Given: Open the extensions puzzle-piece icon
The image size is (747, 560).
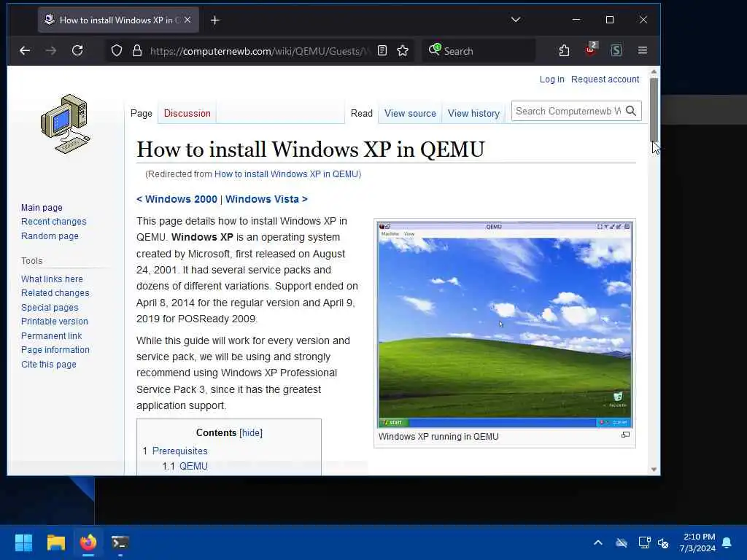Looking at the screenshot, I should (564, 50).
